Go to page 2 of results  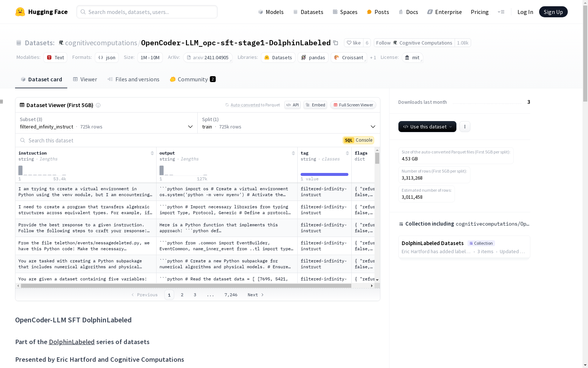182,295
